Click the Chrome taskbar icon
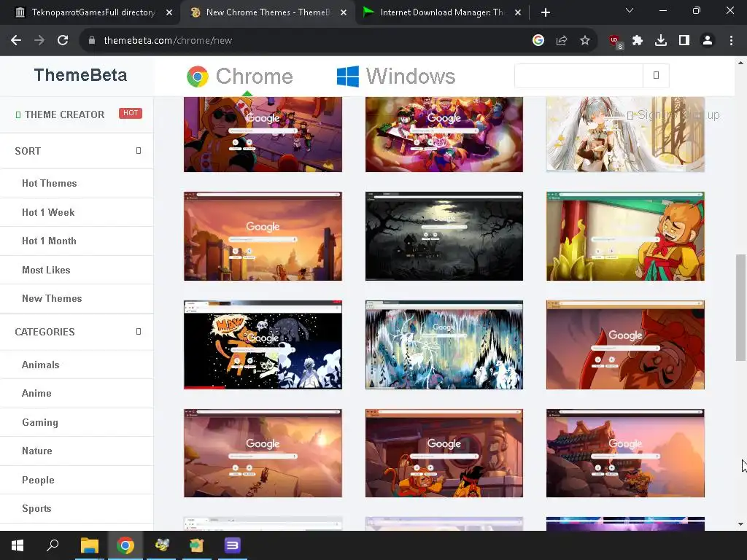 [x=125, y=545]
